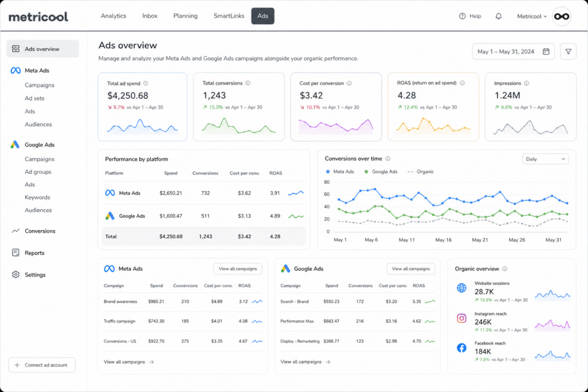Screen dimensions: 588x392
Task: Click the Meta Ads campaigns card logo
Action: 109,269
